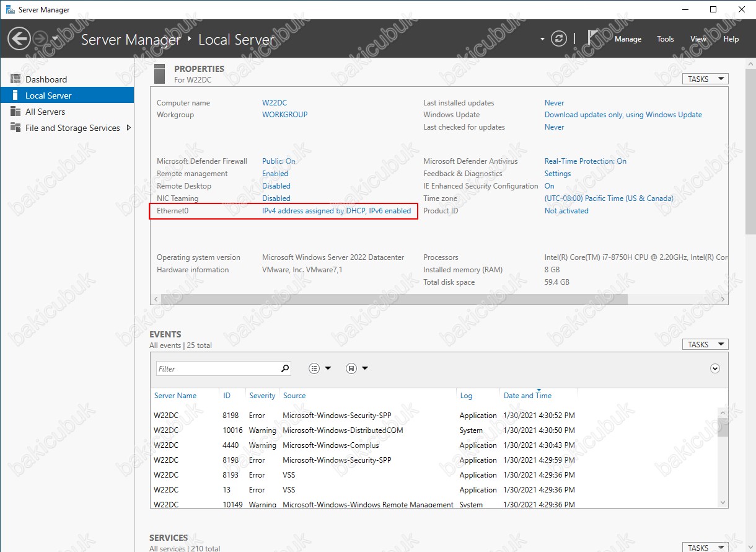
Task: Click the Not activated Product ID link
Action: 566,211
